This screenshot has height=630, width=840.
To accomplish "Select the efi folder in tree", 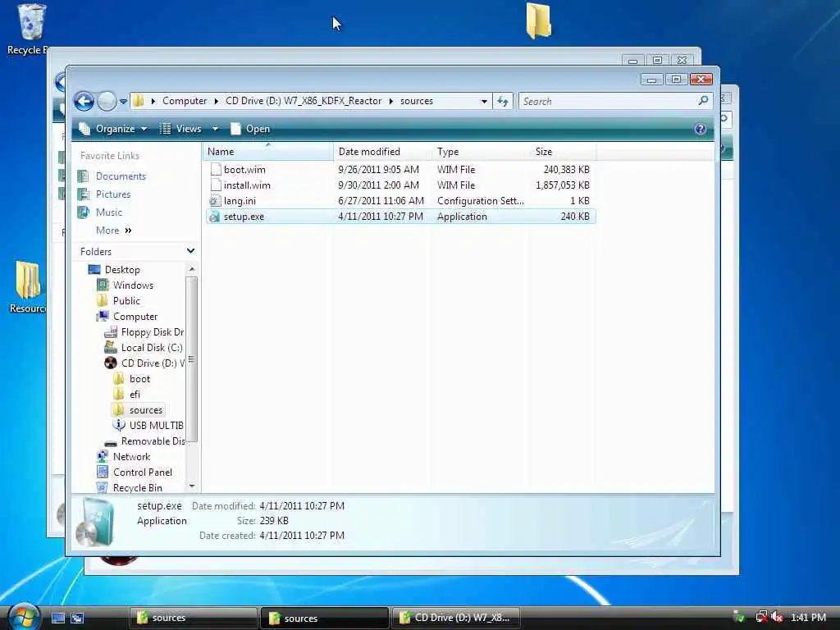I will (135, 395).
